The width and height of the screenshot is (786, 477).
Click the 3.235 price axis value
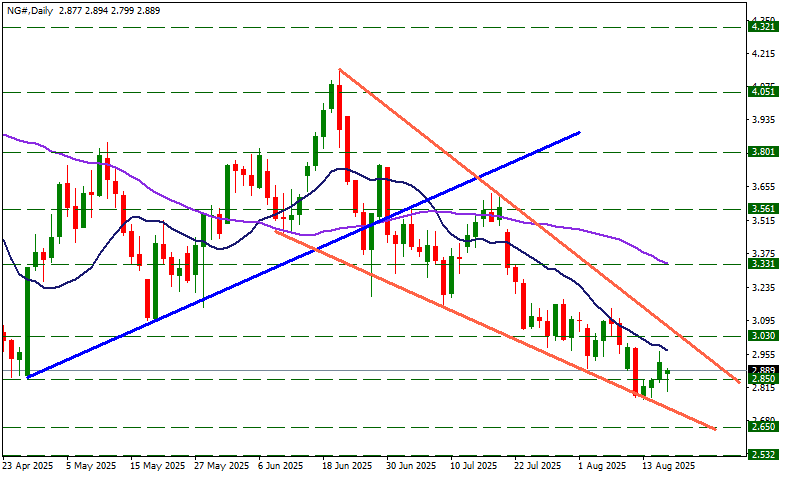click(x=763, y=288)
